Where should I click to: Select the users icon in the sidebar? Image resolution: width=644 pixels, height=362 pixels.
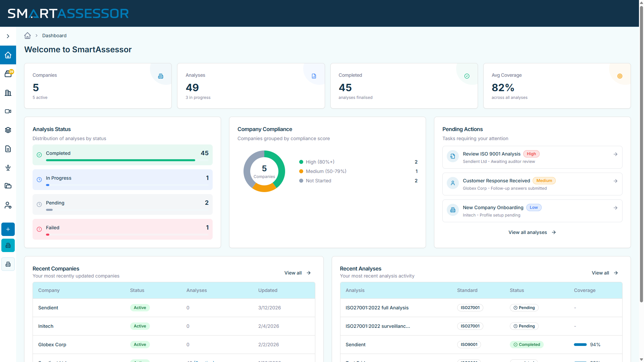point(8,205)
